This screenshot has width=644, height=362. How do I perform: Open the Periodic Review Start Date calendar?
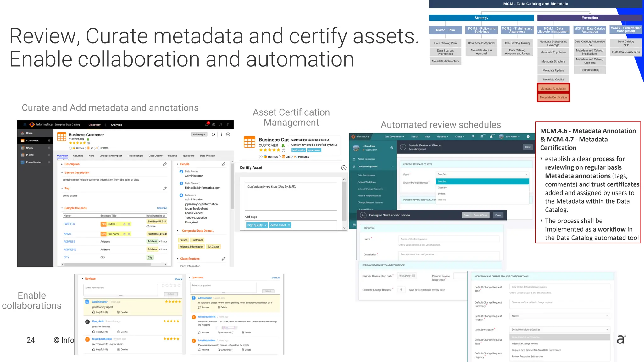(414, 276)
